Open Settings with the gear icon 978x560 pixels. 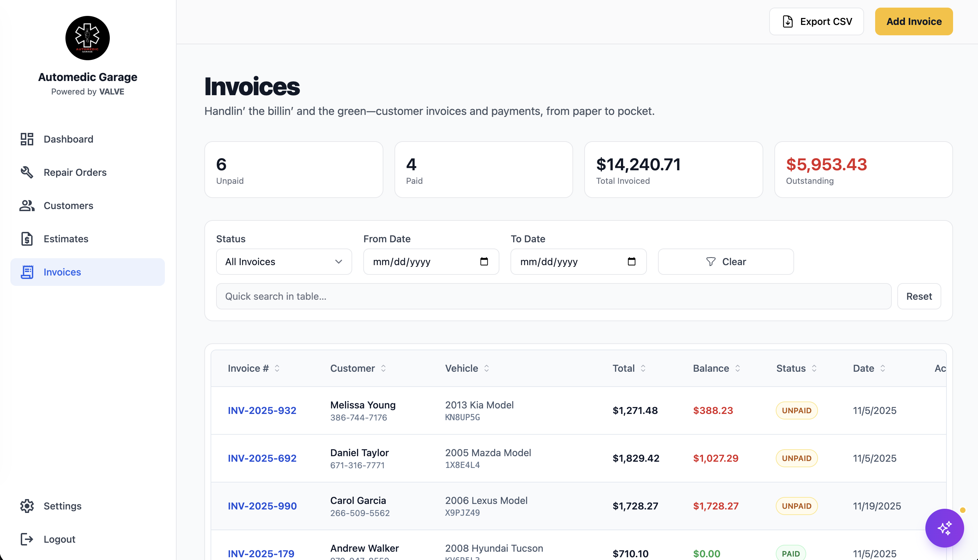click(x=26, y=506)
